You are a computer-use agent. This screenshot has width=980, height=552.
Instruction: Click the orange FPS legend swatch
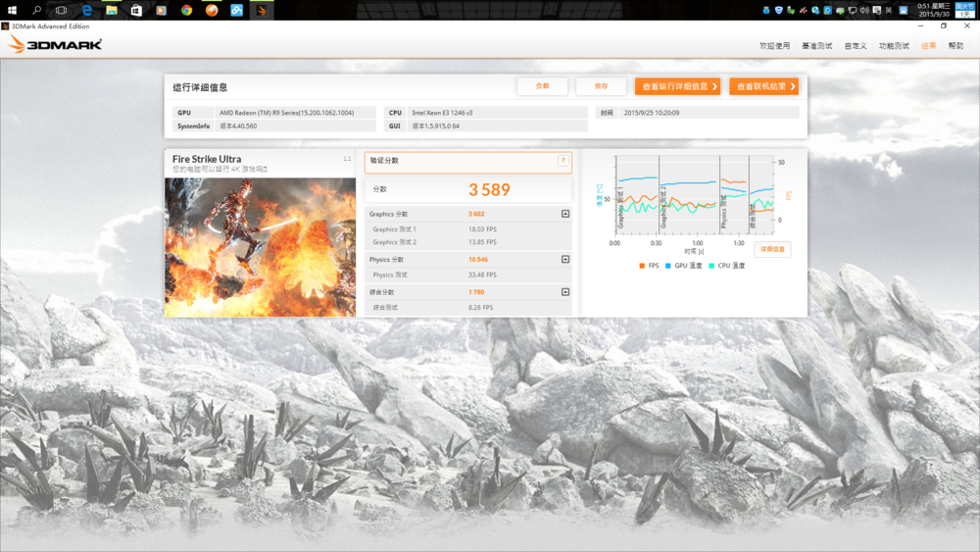click(642, 266)
